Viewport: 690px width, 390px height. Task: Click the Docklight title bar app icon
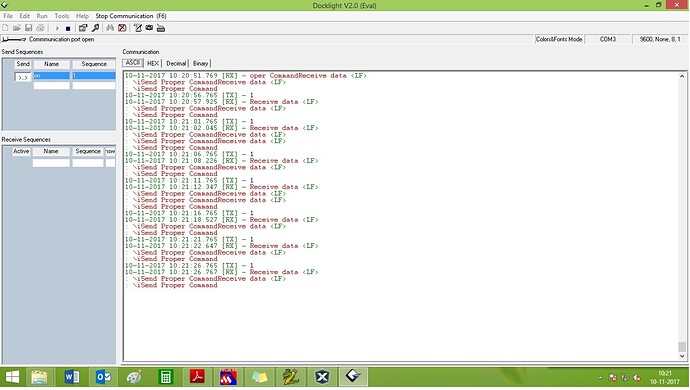point(4,5)
